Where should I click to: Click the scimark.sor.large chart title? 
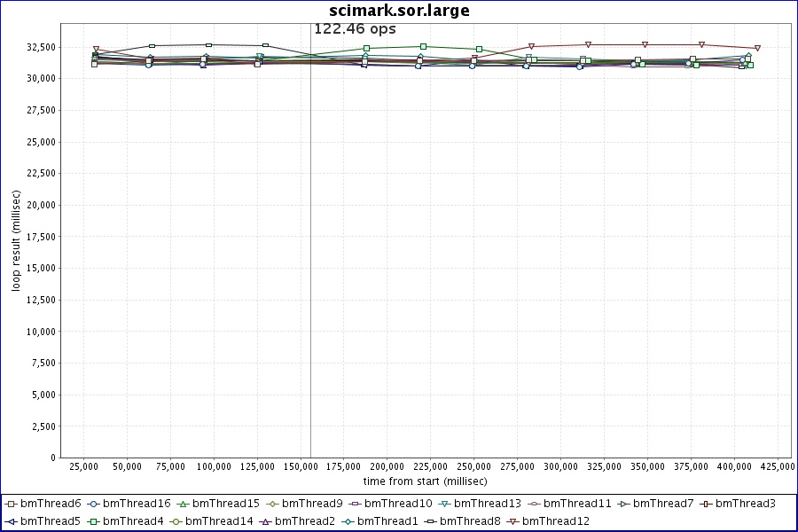pos(399,11)
